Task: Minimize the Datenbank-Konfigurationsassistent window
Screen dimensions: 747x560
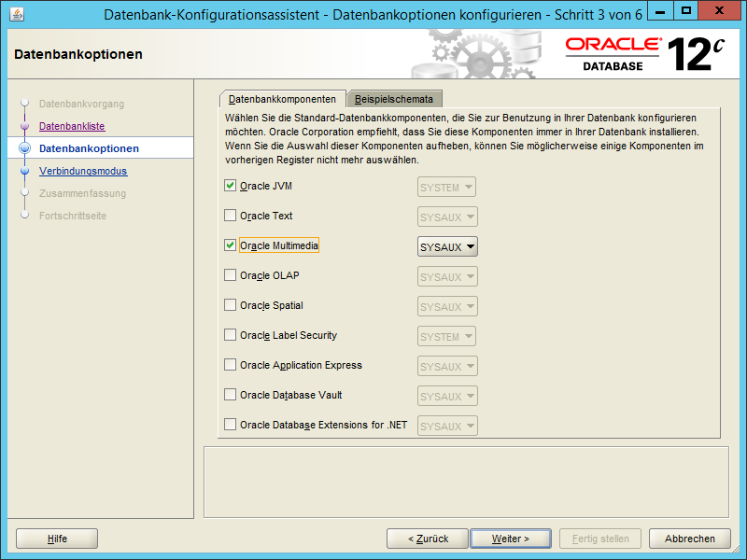Action: click(x=660, y=11)
